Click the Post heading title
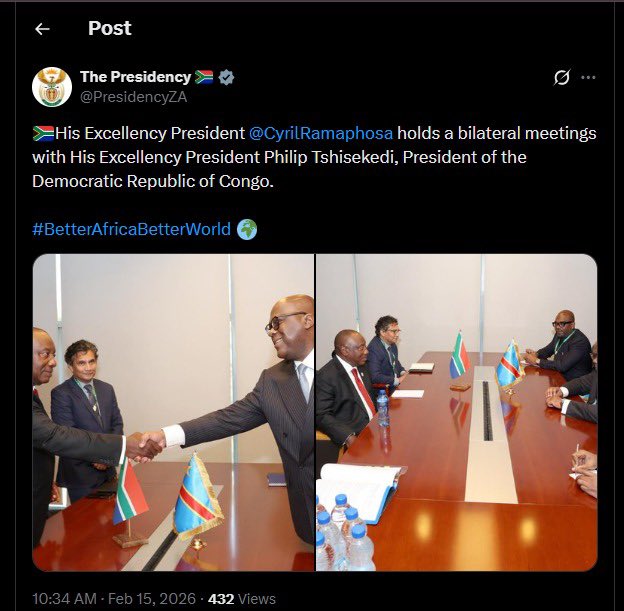The image size is (624, 611). (109, 28)
